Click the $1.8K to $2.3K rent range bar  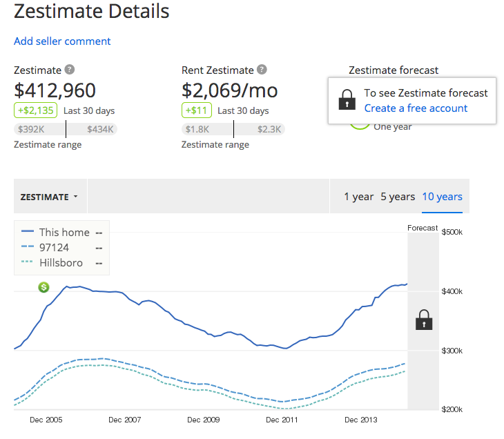pos(233,129)
